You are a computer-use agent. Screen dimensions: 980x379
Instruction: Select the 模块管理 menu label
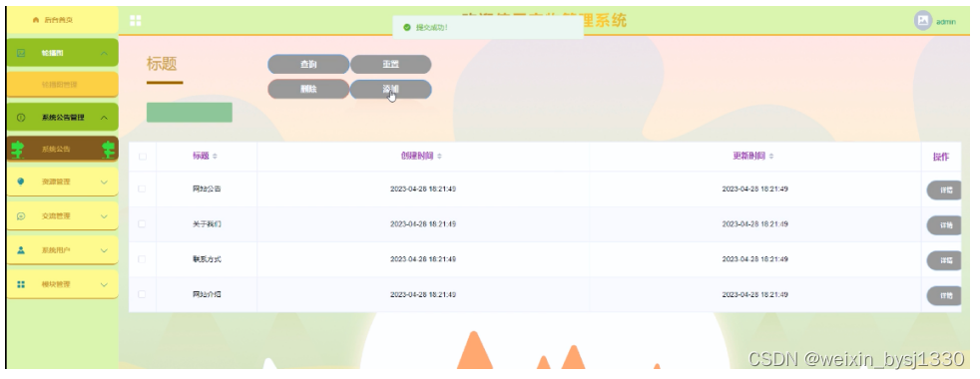(56, 284)
